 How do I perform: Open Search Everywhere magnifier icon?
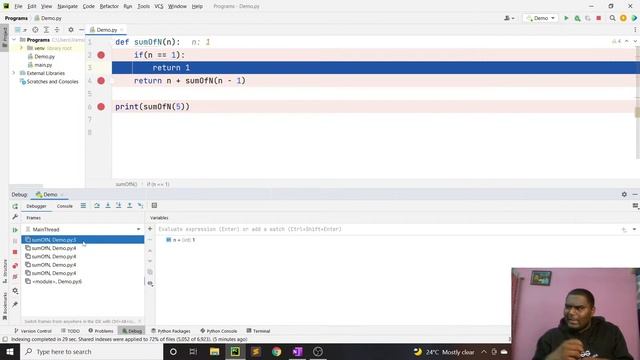tap(612, 18)
